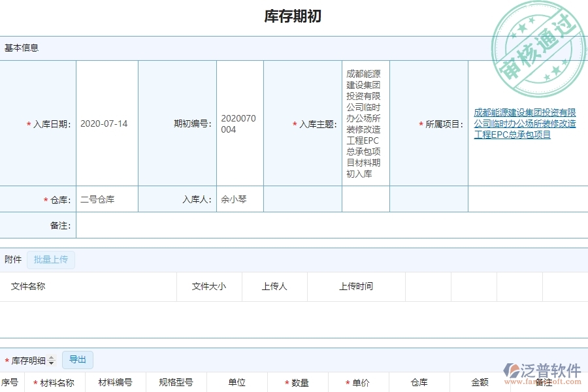Toggle ascending sort on 库存明细 list

51,358
